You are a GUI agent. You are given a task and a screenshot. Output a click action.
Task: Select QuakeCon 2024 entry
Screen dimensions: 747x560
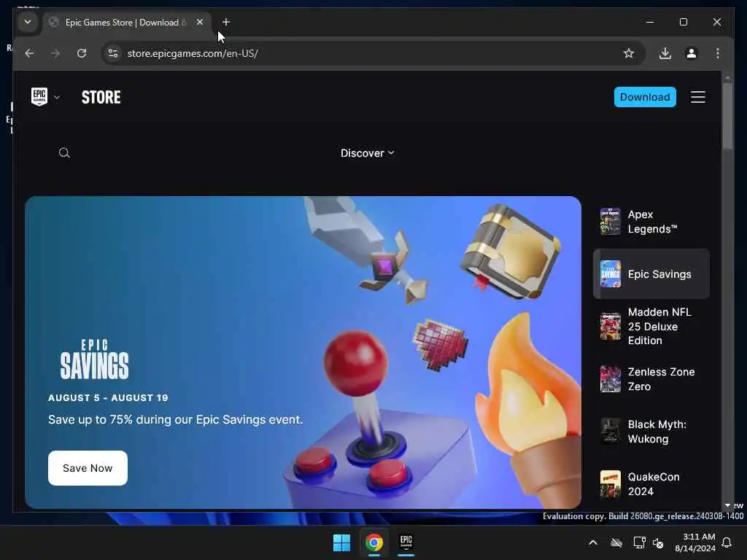(x=651, y=484)
